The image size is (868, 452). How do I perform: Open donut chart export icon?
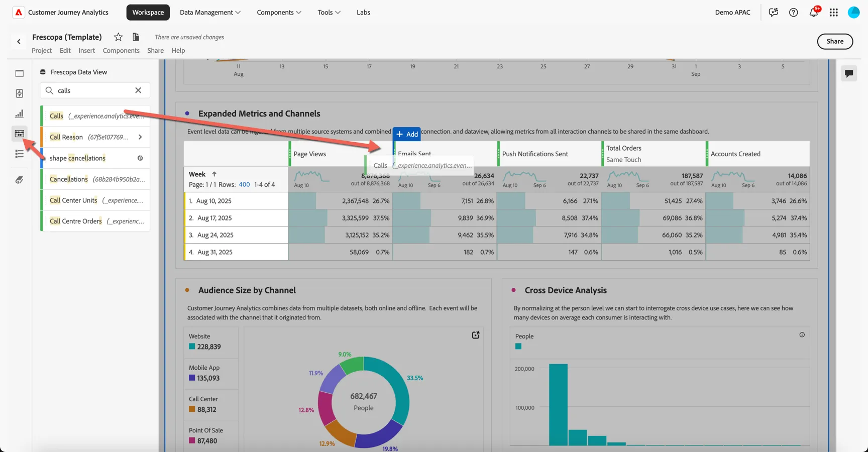pos(476,335)
